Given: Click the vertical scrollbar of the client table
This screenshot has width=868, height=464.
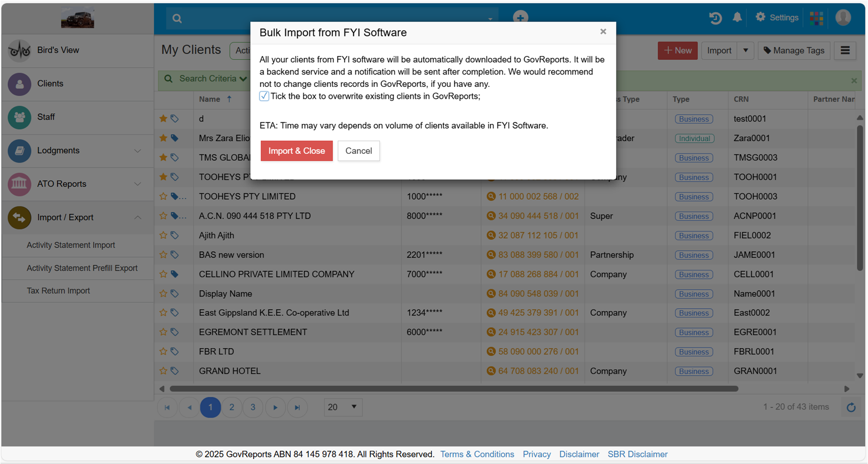Looking at the screenshot, I should tap(860, 198).
